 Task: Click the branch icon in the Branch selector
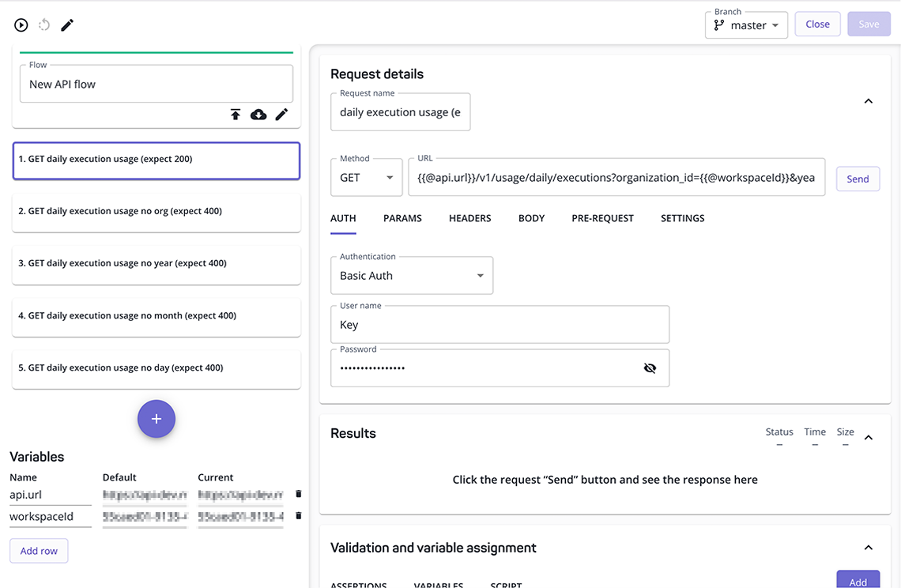719,25
